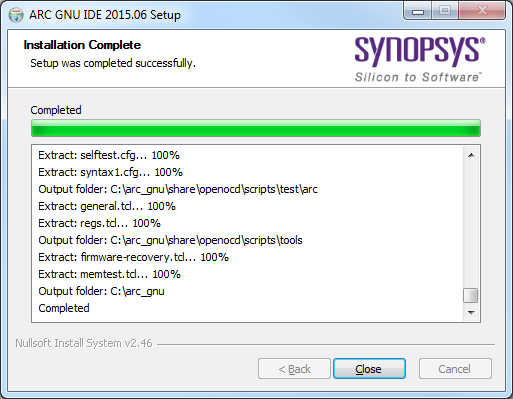
Task: Click the Close button to finish setup
Action: (369, 369)
